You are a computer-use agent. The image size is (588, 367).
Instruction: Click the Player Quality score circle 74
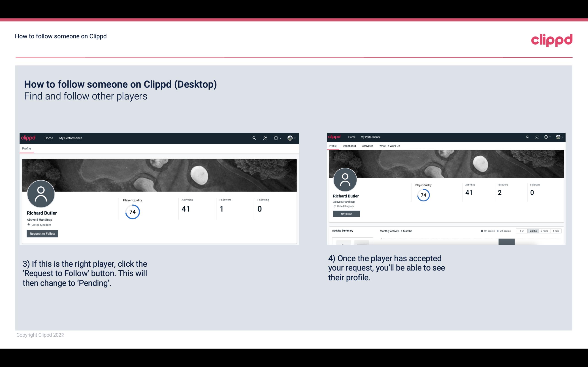point(132,212)
